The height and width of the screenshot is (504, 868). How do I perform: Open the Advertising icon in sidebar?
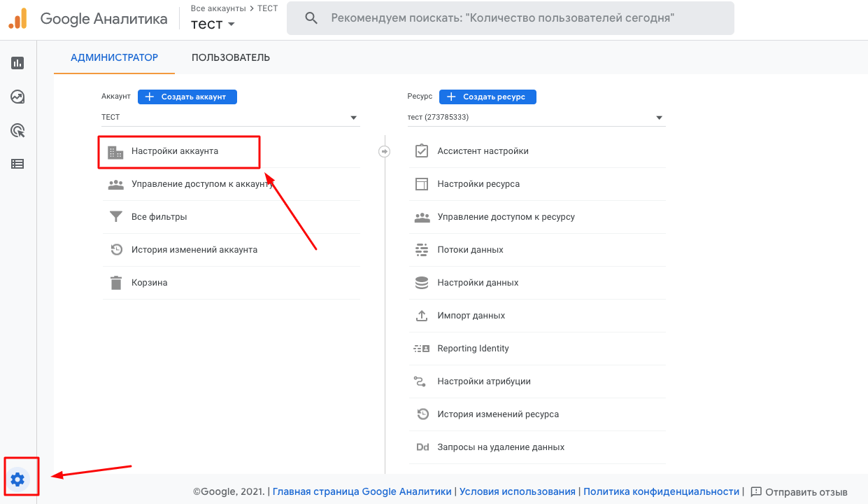tap(17, 130)
